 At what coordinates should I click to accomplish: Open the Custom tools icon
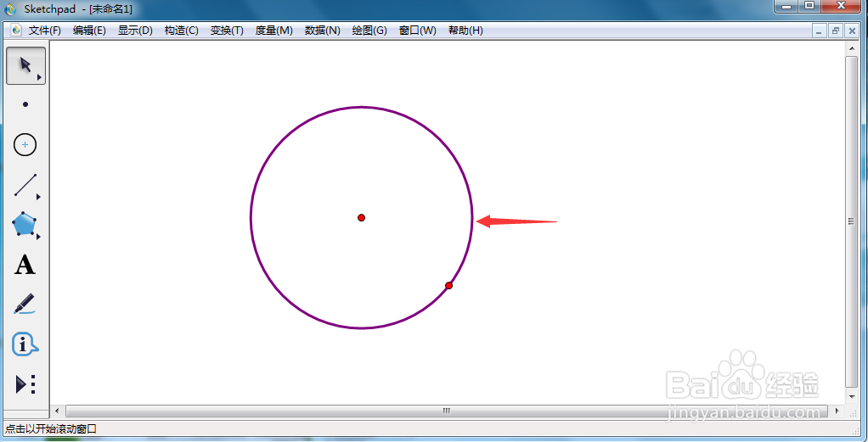pyautogui.click(x=25, y=384)
